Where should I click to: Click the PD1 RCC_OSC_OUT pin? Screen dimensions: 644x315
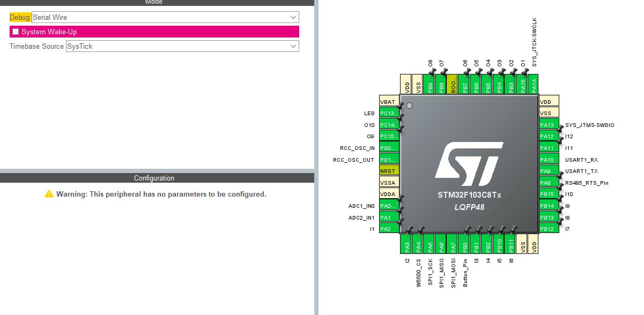(389, 160)
